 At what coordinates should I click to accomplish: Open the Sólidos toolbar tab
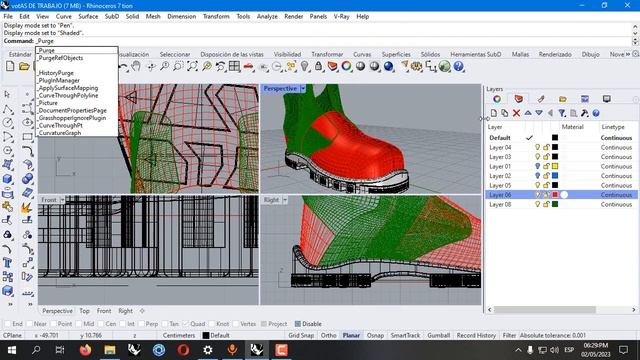430,54
